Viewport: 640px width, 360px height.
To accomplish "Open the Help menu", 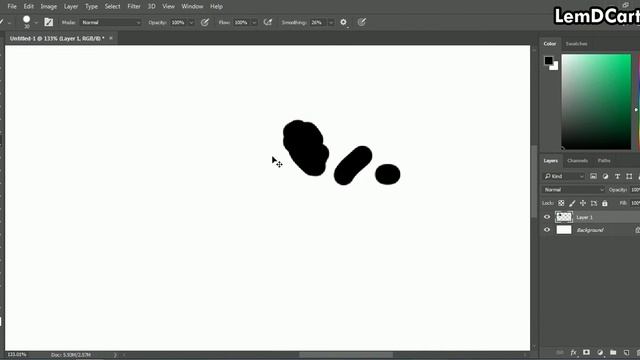I will 216,7.
